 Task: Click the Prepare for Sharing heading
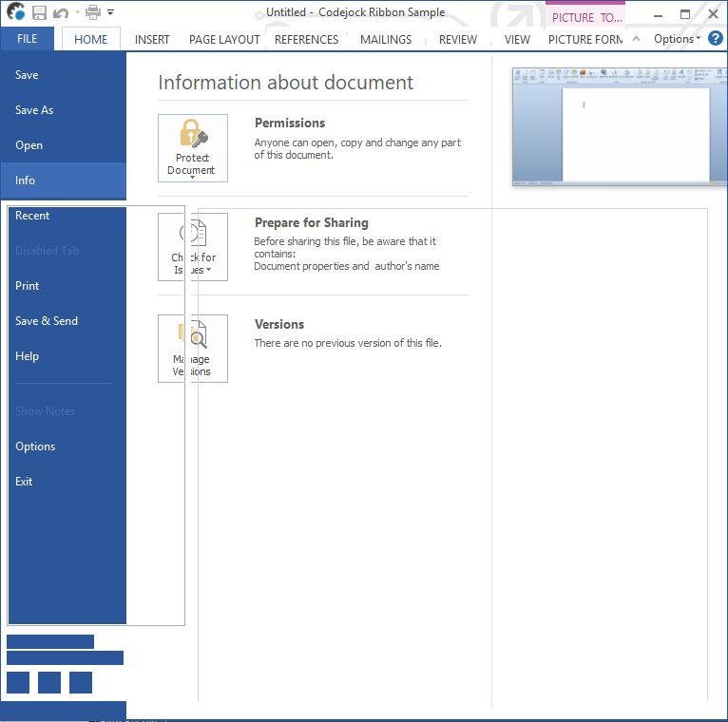pos(312,222)
